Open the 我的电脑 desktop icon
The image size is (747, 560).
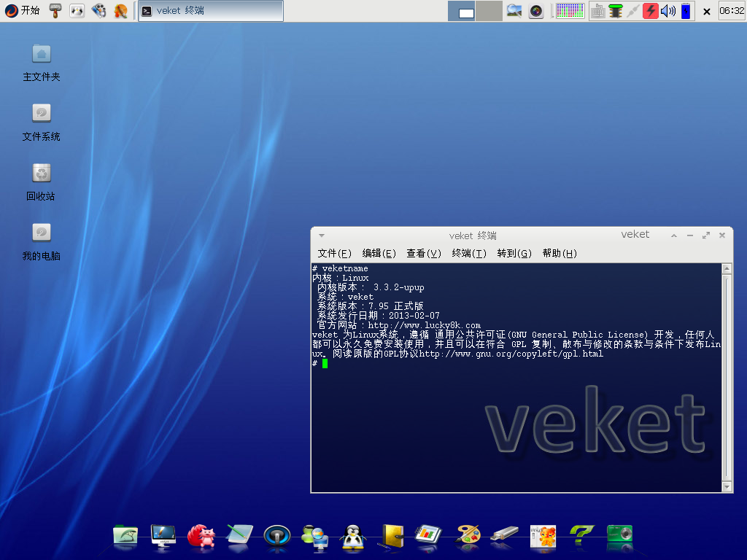pos(42,242)
